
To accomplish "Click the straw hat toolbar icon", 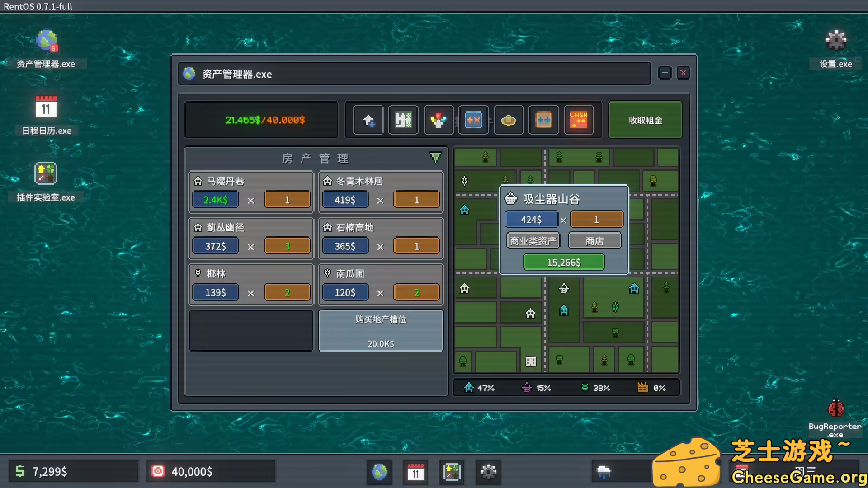I will [x=508, y=120].
